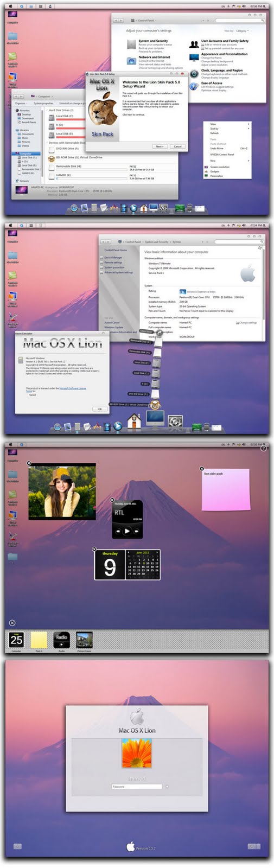Click OK in About Calculator dialog
The height and width of the screenshot is (868, 274).
(100, 409)
